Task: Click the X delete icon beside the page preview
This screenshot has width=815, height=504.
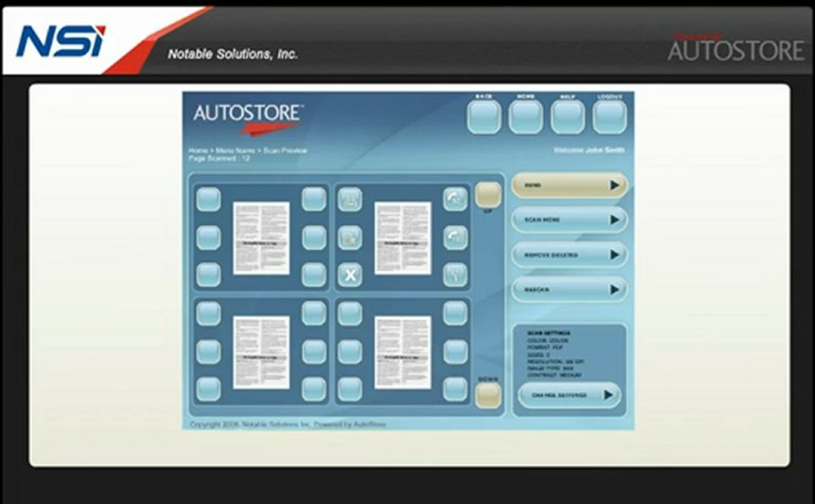Action: tap(350, 275)
